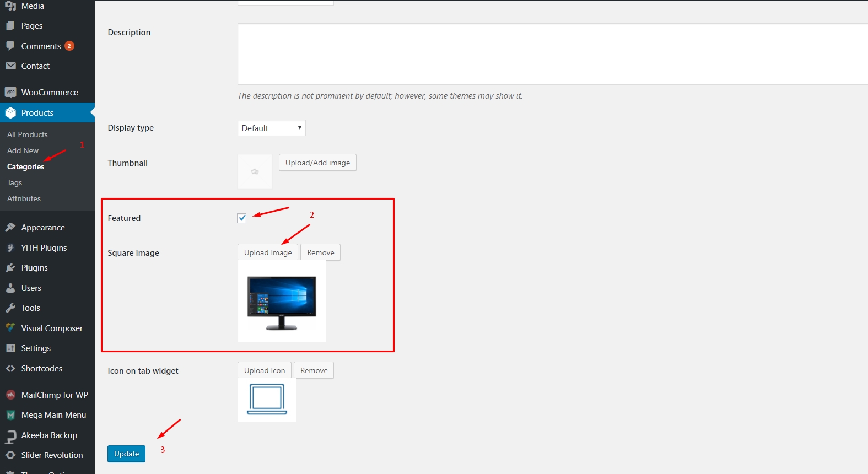Click the Products box icon

10,113
